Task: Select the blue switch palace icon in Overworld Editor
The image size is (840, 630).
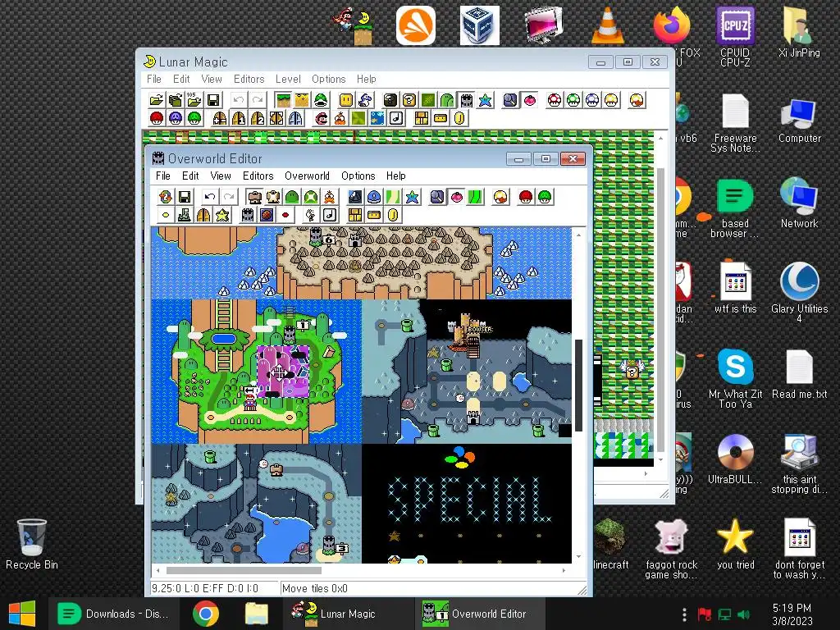Action: pos(374,197)
